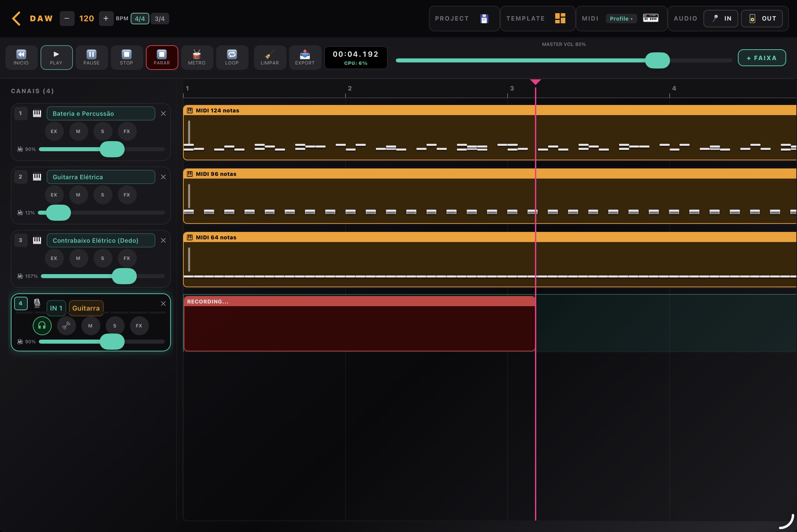Open the Guitarra Elétrica instrument selector
Viewport: 797px width, 532px height.
[101, 177]
